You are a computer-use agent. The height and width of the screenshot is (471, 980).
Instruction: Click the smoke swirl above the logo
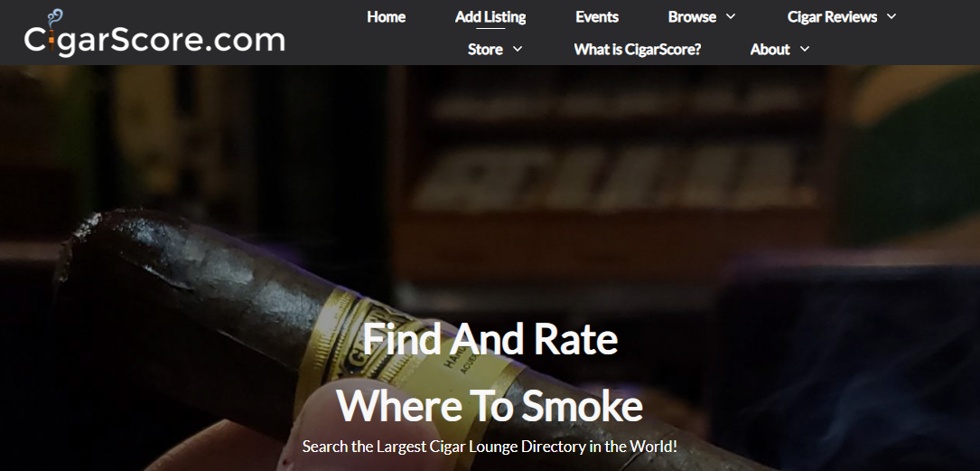coord(55,17)
